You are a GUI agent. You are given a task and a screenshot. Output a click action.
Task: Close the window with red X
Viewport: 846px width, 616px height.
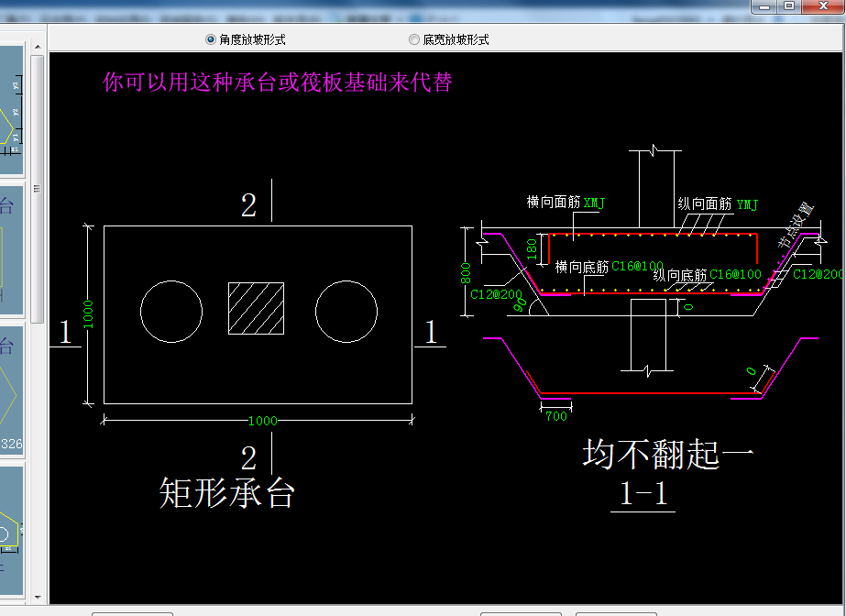point(821,6)
